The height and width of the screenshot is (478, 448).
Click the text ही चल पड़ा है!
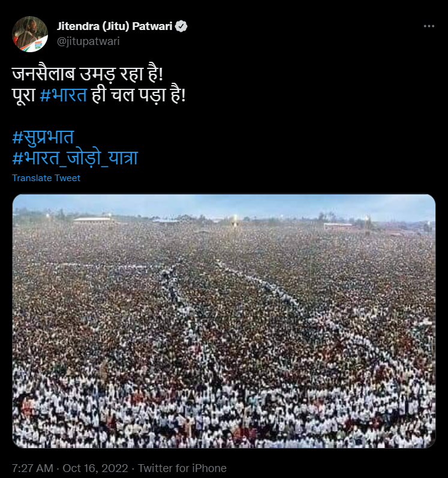(139, 95)
